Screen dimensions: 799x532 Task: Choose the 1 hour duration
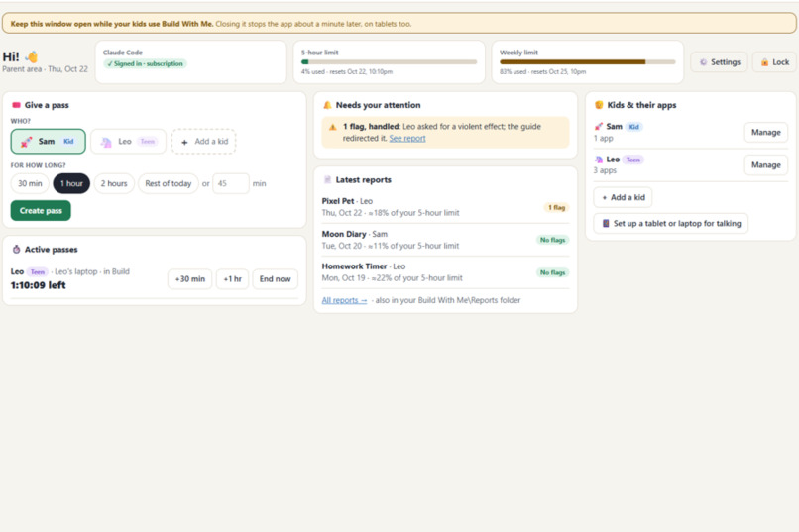[x=71, y=183]
